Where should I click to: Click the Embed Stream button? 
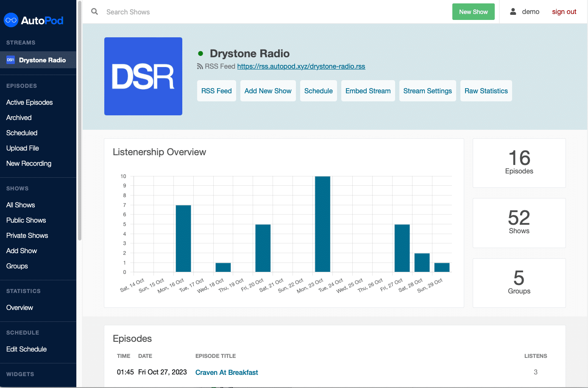pos(368,91)
